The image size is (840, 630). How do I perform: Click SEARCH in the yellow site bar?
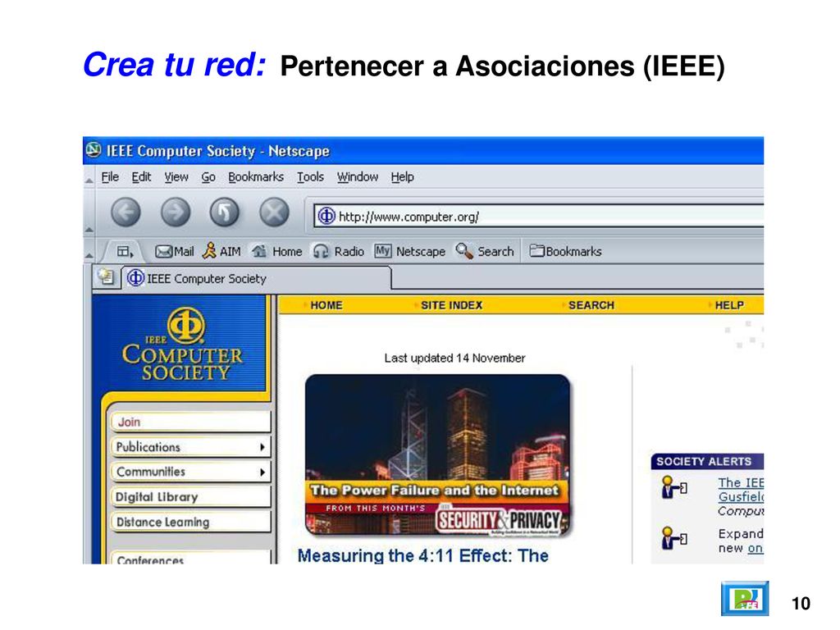[x=591, y=305]
